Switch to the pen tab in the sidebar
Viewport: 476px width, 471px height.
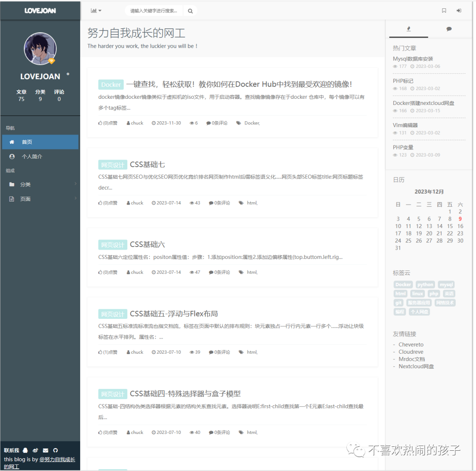coord(409,28)
